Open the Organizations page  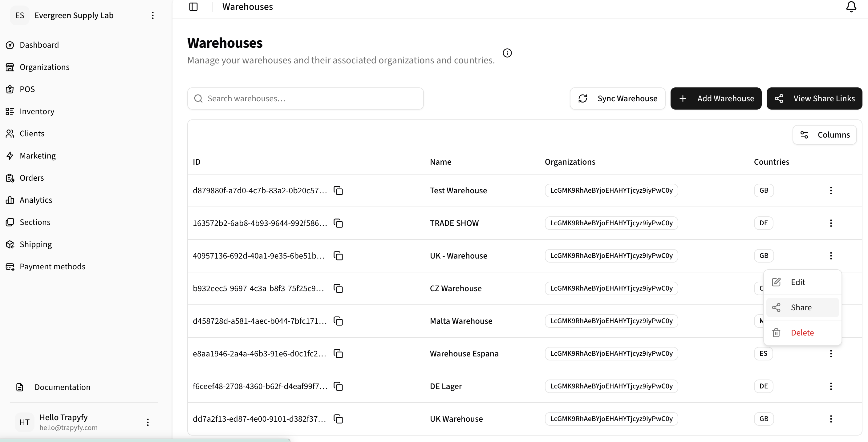pos(44,67)
